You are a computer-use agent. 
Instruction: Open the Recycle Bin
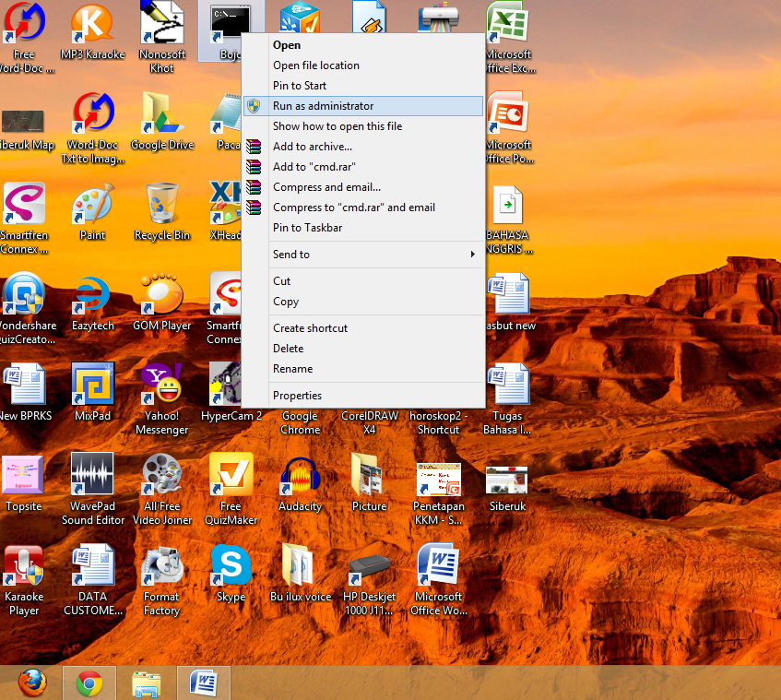(161, 203)
